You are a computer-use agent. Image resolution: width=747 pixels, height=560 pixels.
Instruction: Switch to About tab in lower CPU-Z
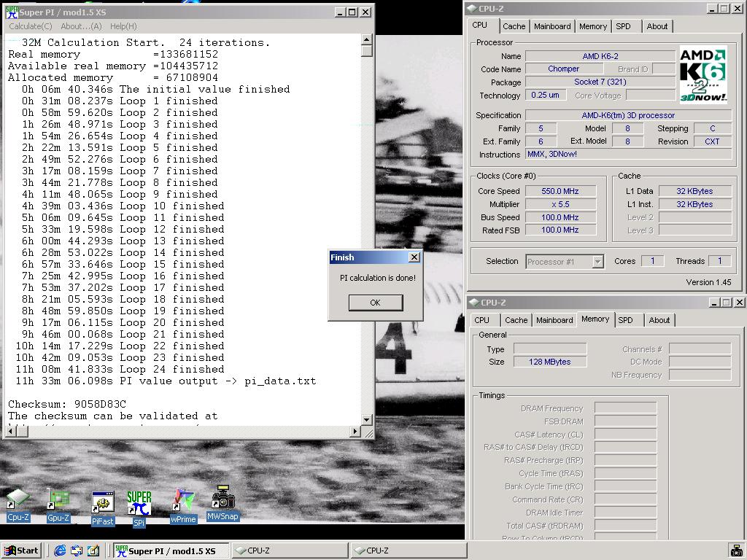click(659, 321)
